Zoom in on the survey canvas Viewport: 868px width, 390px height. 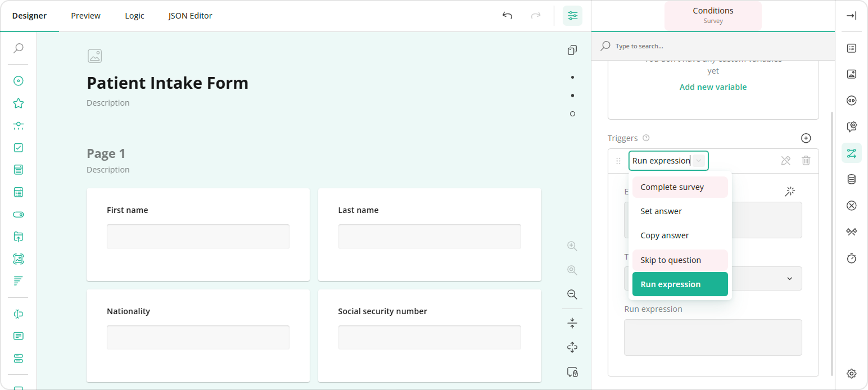point(572,246)
